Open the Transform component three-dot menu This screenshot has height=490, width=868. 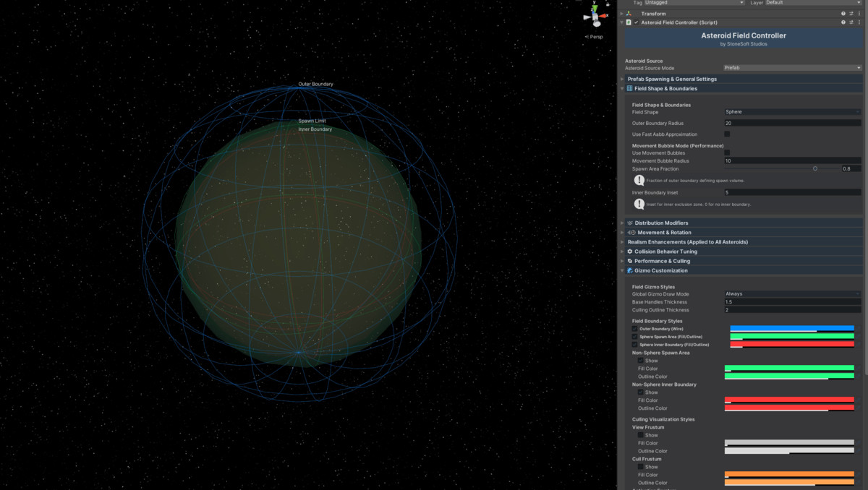tap(859, 14)
